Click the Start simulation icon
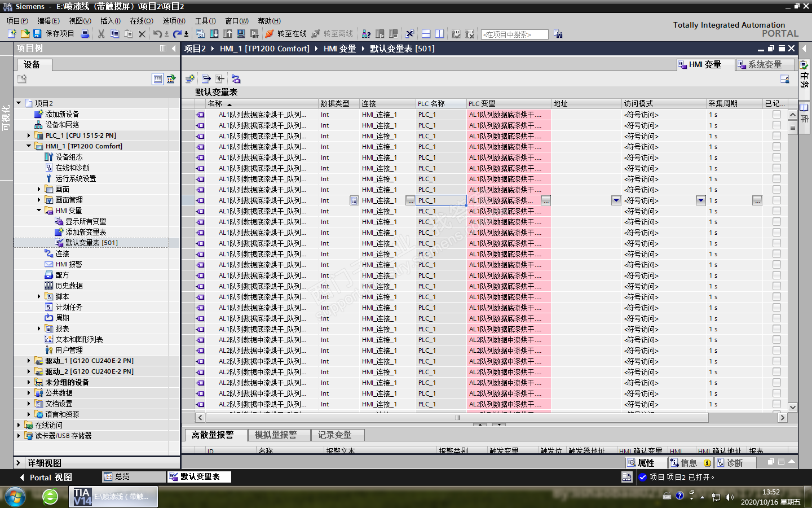The width and height of the screenshot is (812, 508). pyautogui.click(x=241, y=34)
